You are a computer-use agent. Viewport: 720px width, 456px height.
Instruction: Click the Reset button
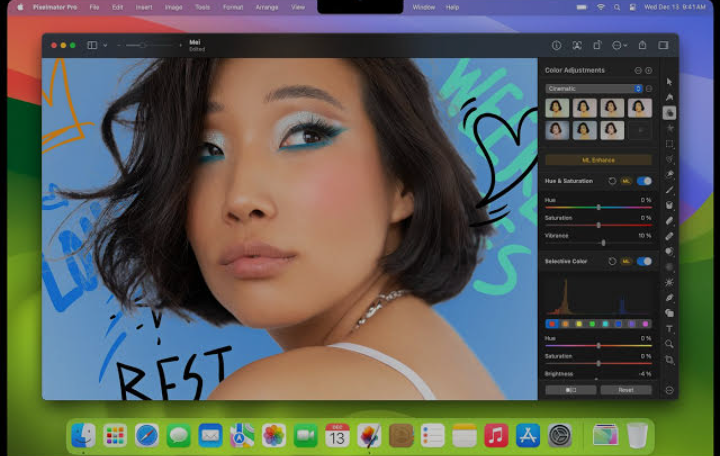626,390
